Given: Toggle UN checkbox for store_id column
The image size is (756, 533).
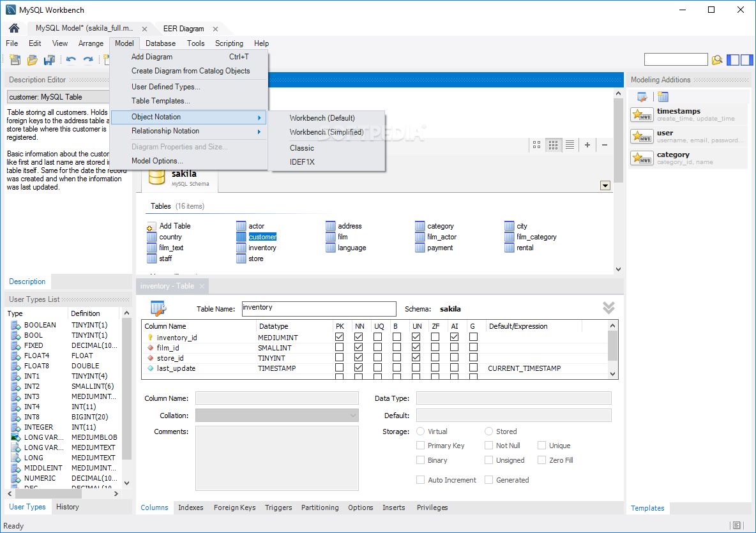Looking at the screenshot, I should coord(416,357).
